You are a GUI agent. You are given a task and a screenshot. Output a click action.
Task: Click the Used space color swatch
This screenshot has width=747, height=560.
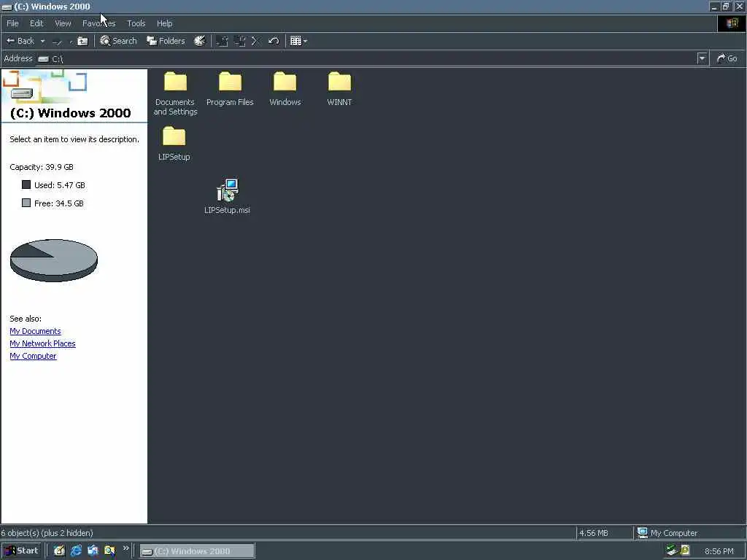click(x=26, y=184)
